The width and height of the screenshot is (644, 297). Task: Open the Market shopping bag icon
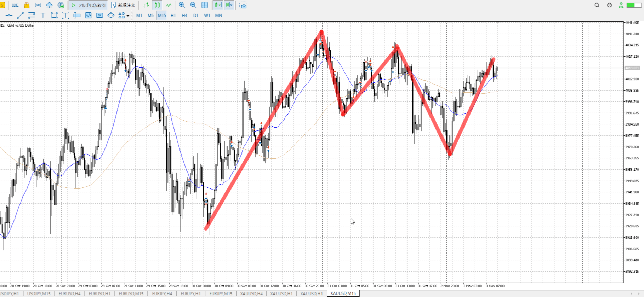tap(27, 5)
